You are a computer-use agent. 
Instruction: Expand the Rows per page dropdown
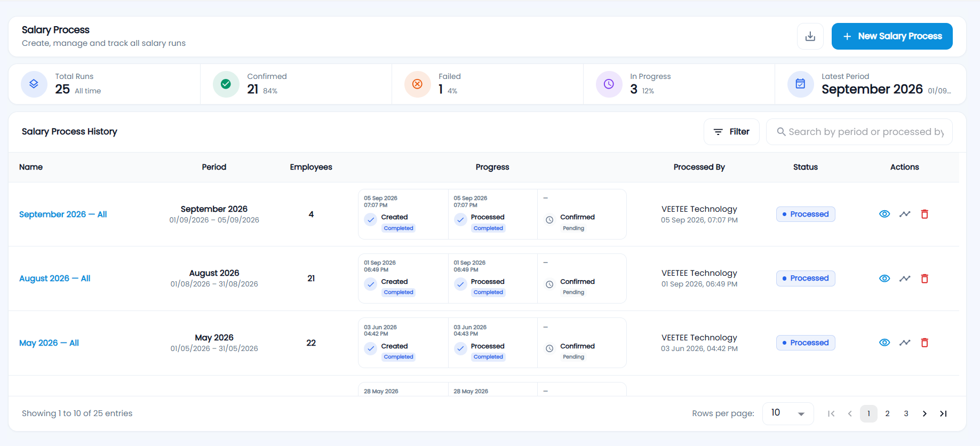[x=788, y=413]
